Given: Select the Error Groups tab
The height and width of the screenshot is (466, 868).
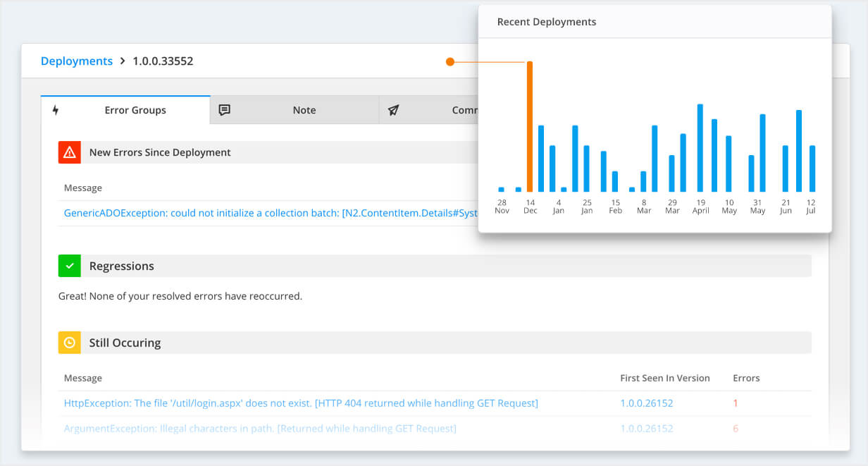Looking at the screenshot, I should click(135, 110).
